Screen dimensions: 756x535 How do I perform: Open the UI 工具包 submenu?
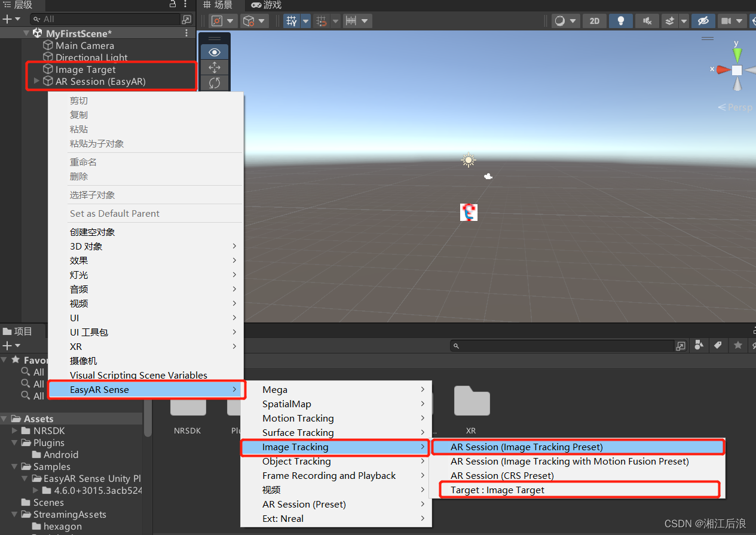(x=146, y=332)
